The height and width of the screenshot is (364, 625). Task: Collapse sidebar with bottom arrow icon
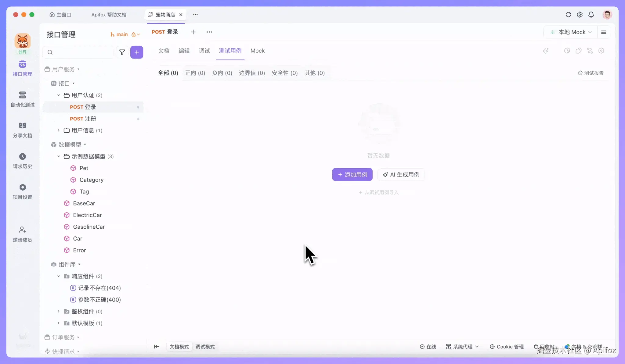[x=156, y=347]
